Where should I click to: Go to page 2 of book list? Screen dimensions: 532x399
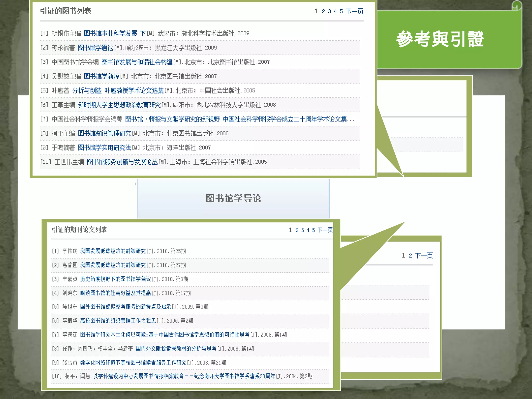coord(323,11)
